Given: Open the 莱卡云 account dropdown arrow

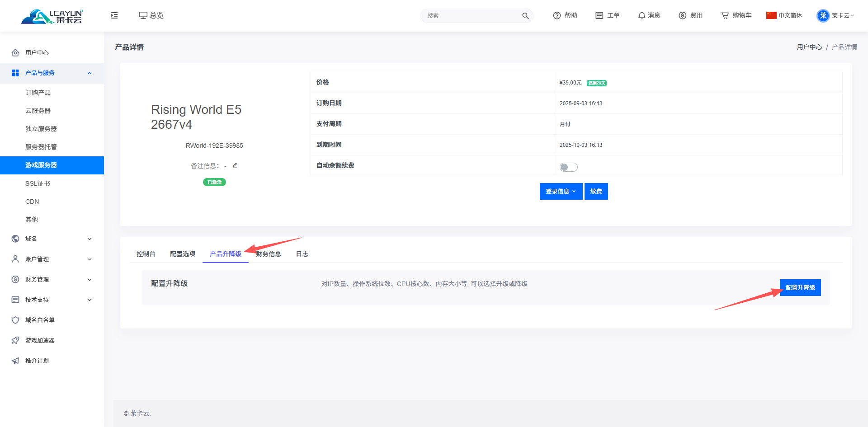Looking at the screenshot, I should [853, 15].
